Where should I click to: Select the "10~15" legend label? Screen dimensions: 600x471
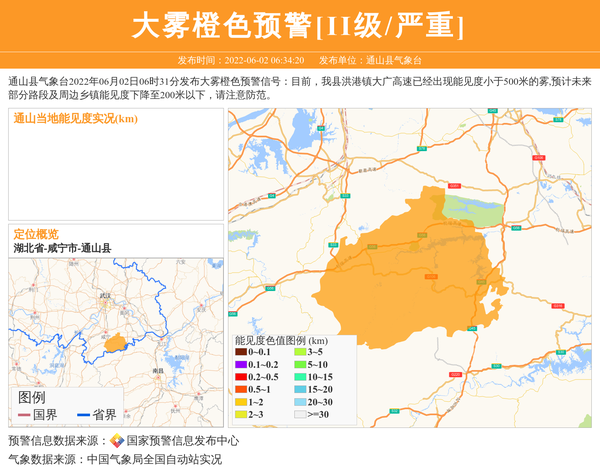point(320,377)
